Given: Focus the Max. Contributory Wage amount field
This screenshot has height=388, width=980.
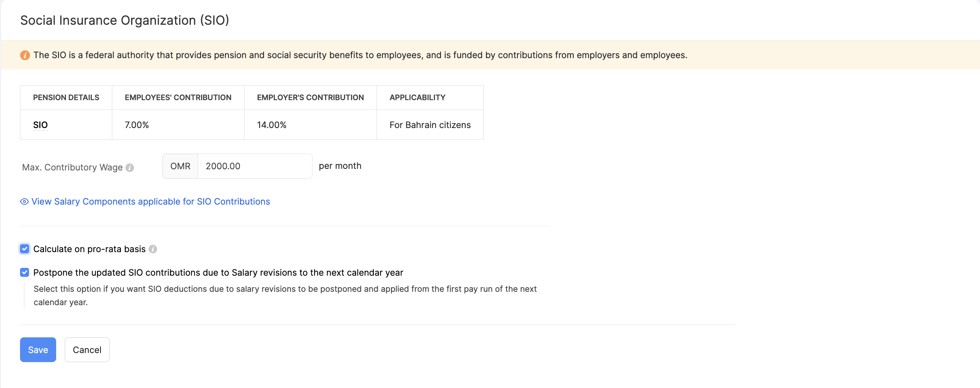Looking at the screenshot, I should coord(254,166).
